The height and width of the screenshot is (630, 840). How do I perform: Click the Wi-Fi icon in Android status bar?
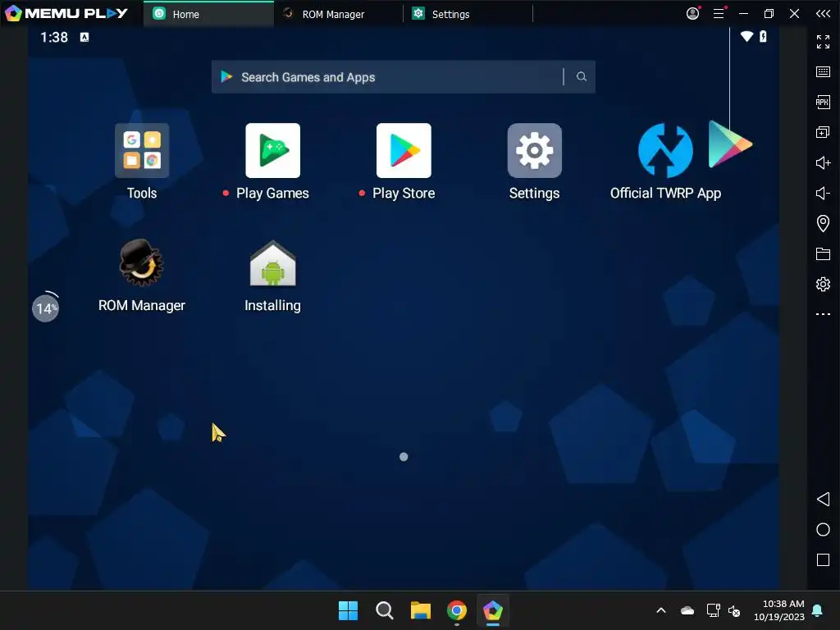(746, 36)
